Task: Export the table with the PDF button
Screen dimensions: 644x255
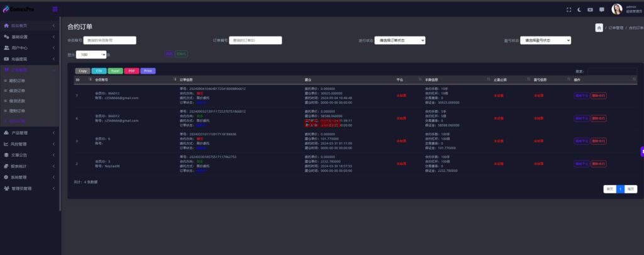Action: 131,71
